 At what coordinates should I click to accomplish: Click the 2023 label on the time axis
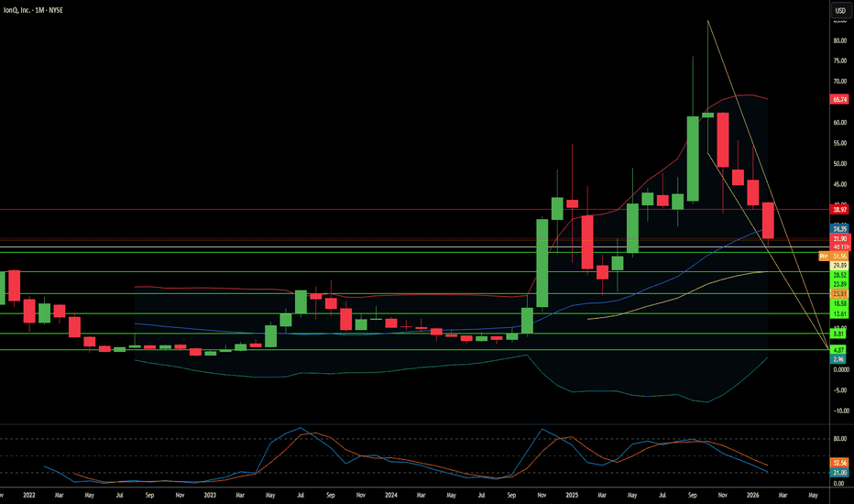210,495
